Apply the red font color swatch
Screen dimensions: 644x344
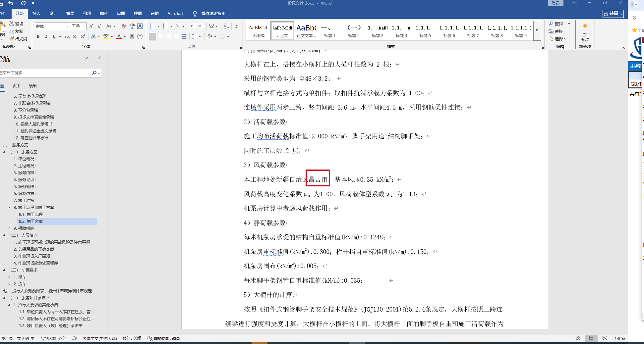119,36
